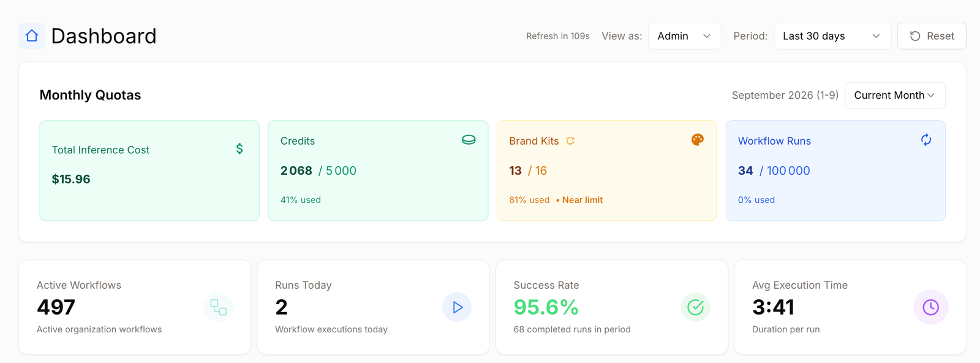Open the View as Admin dropdown

pyautogui.click(x=685, y=36)
